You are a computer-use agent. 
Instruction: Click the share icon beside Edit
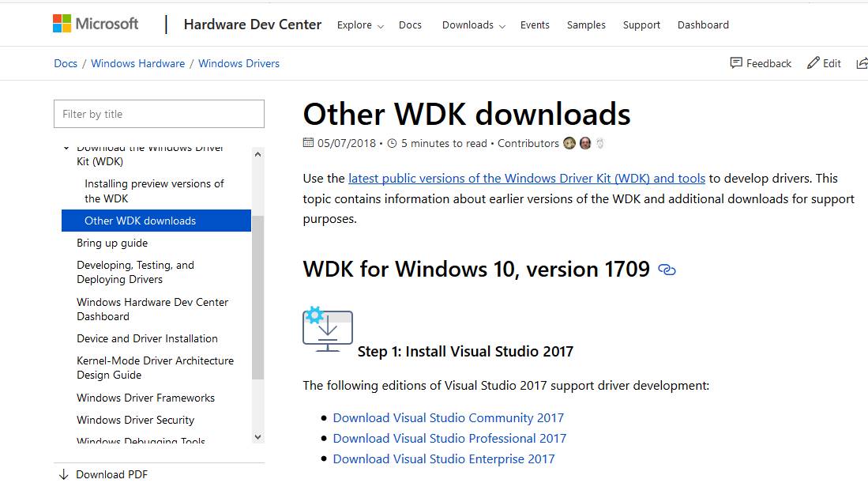click(x=862, y=64)
